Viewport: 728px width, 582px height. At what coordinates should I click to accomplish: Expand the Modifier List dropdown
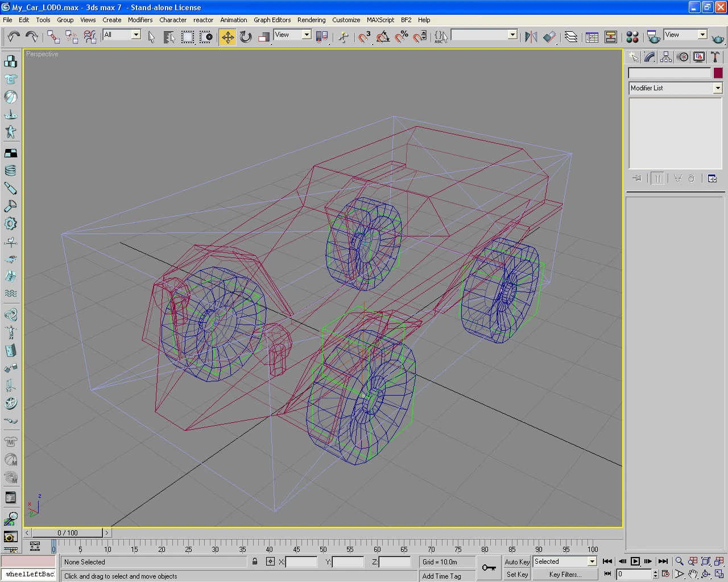pyautogui.click(x=717, y=88)
